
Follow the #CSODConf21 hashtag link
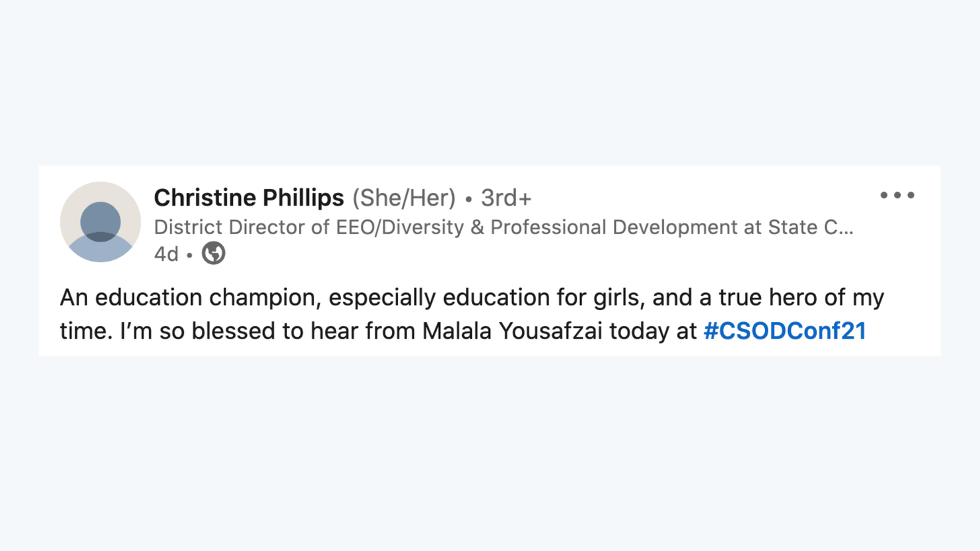coord(784,331)
